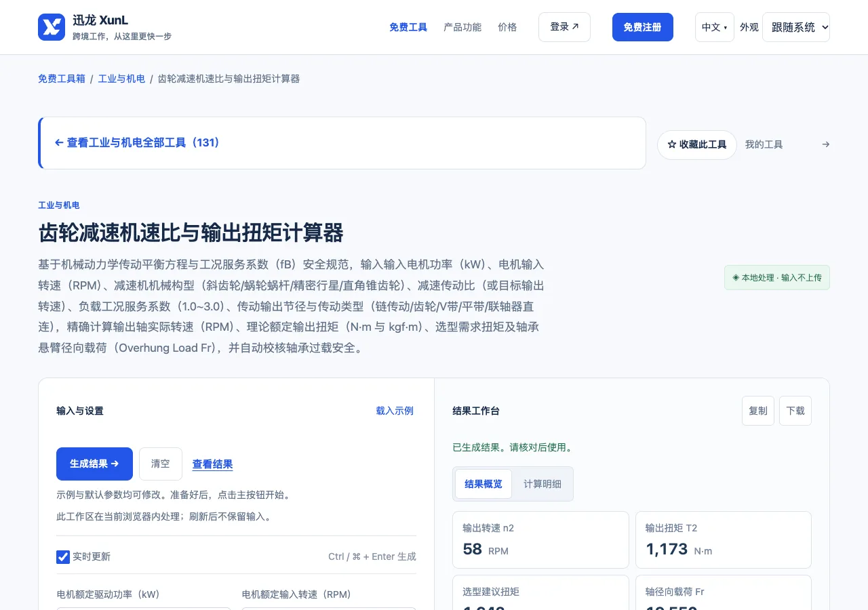Image resolution: width=868 pixels, height=610 pixels.
Task: Open the 我的工具 link
Action: pos(764,144)
